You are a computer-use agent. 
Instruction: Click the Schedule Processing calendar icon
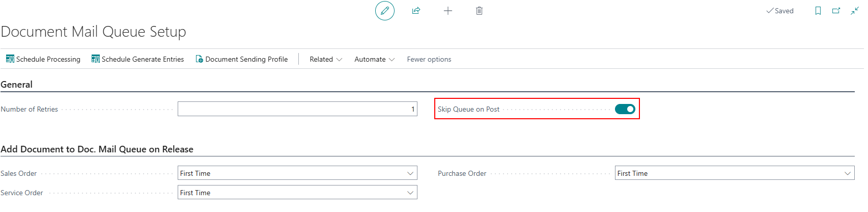point(10,59)
